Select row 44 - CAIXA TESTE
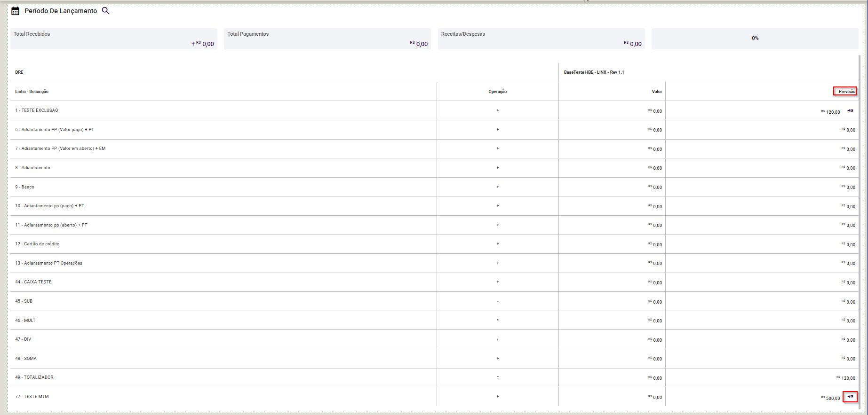 click(x=435, y=282)
